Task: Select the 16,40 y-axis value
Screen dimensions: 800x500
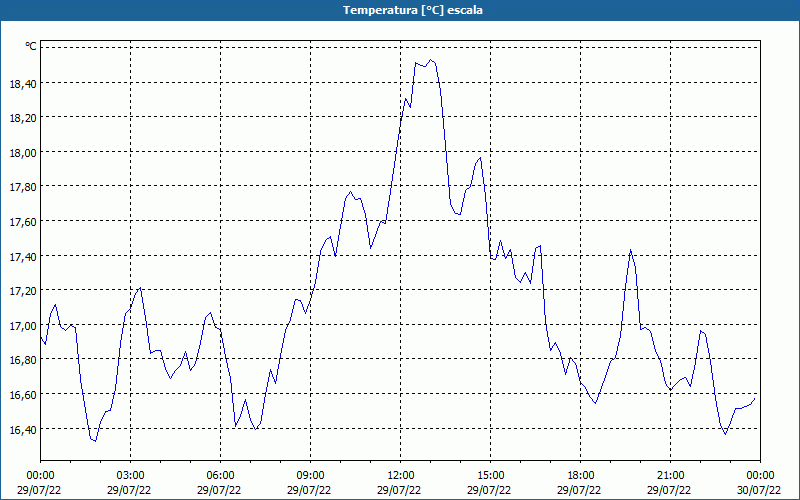Action: pos(23,429)
